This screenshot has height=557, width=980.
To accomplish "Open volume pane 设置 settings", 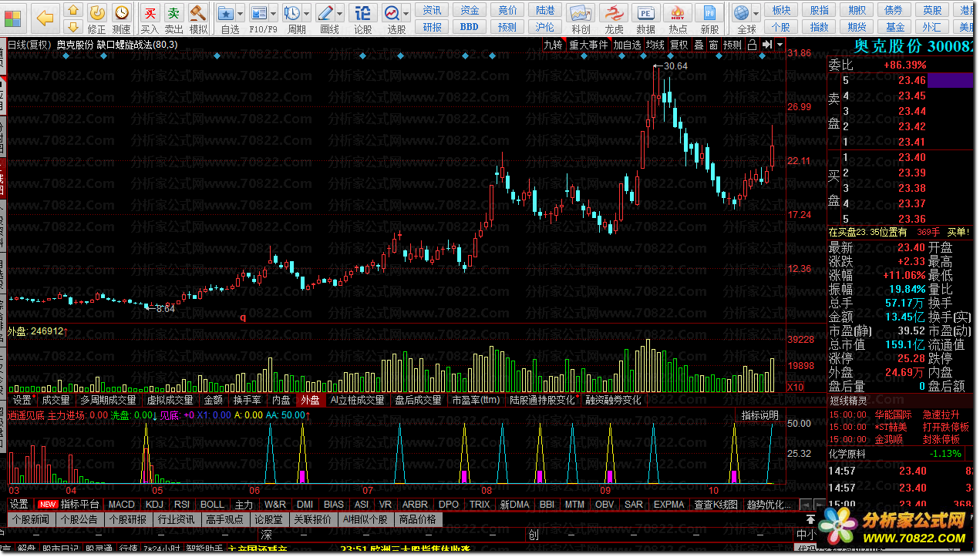I will click(22, 400).
